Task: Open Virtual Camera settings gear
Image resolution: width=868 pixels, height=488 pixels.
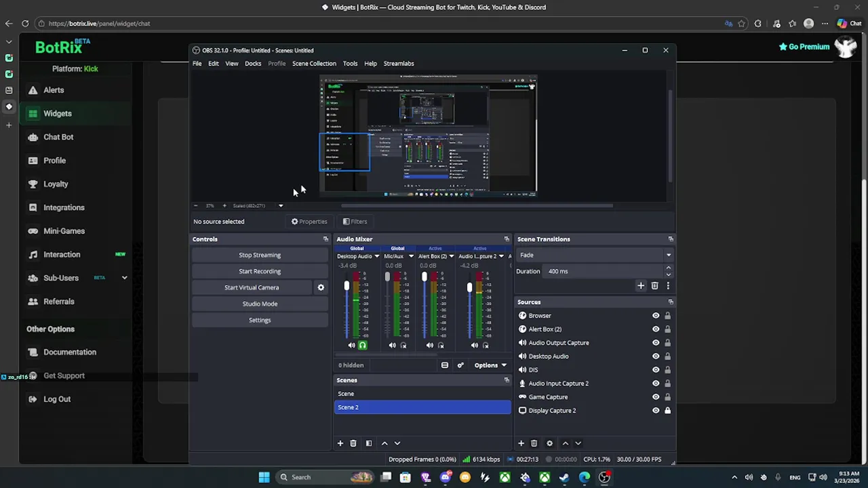Action: tap(321, 287)
